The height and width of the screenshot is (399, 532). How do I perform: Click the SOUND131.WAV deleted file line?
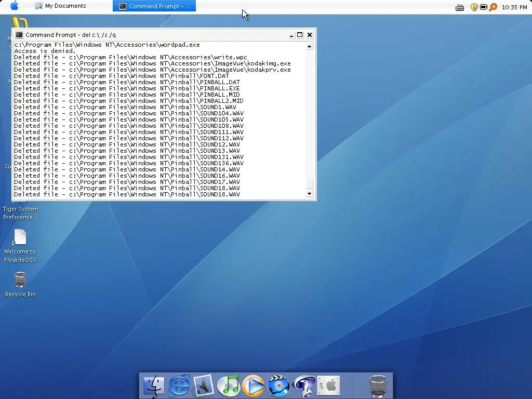[129, 157]
